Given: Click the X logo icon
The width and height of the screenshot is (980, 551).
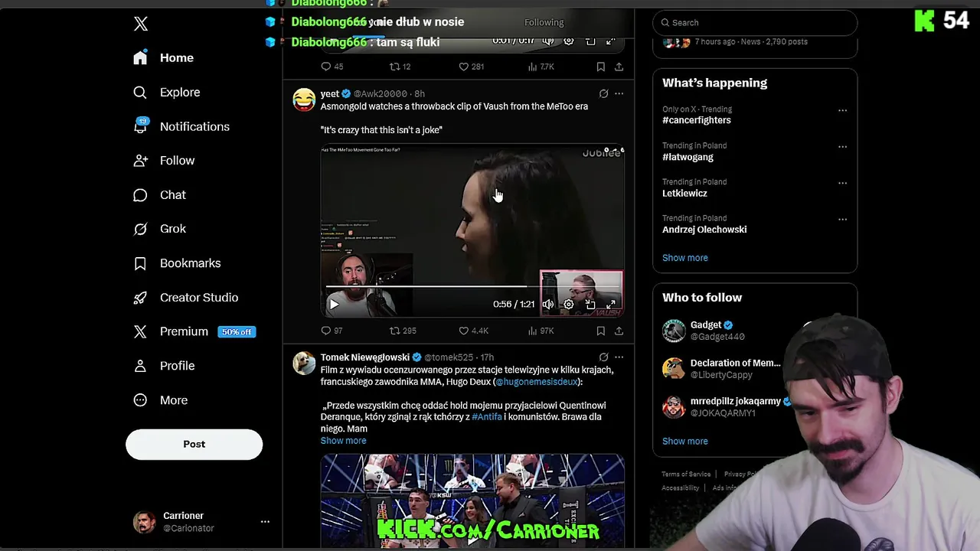Looking at the screenshot, I should tap(141, 24).
